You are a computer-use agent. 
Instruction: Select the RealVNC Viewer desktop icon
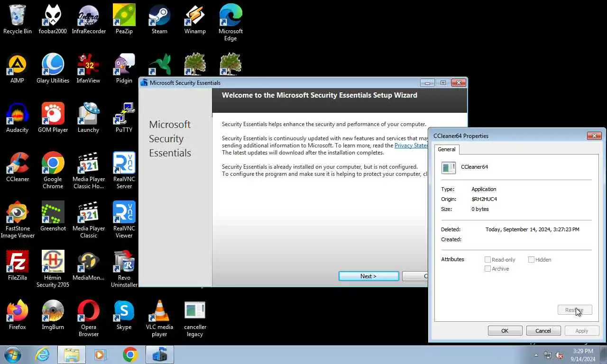click(x=124, y=220)
